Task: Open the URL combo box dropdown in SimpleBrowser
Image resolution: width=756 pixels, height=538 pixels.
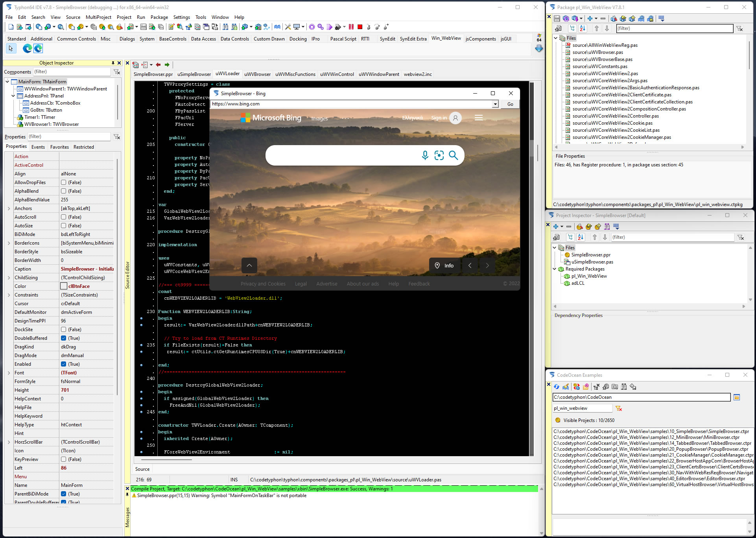Action: [495, 104]
